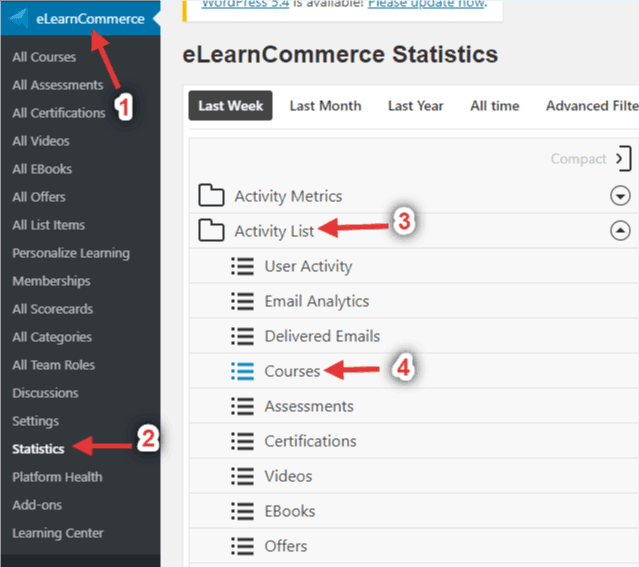Click list icon beside Delivered Emails

tap(242, 336)
